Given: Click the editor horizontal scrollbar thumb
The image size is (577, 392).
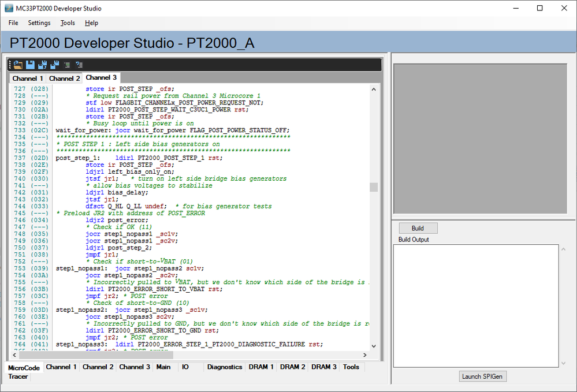Looking at the screenshot, I should tap(96, 355).
